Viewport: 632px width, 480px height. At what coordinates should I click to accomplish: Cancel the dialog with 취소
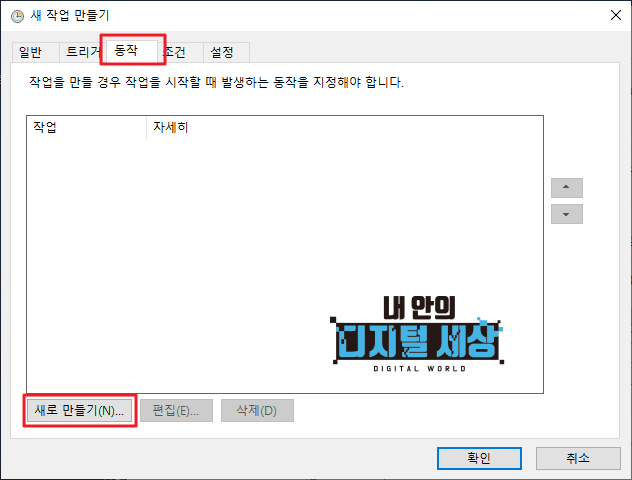tap(578, 458)
